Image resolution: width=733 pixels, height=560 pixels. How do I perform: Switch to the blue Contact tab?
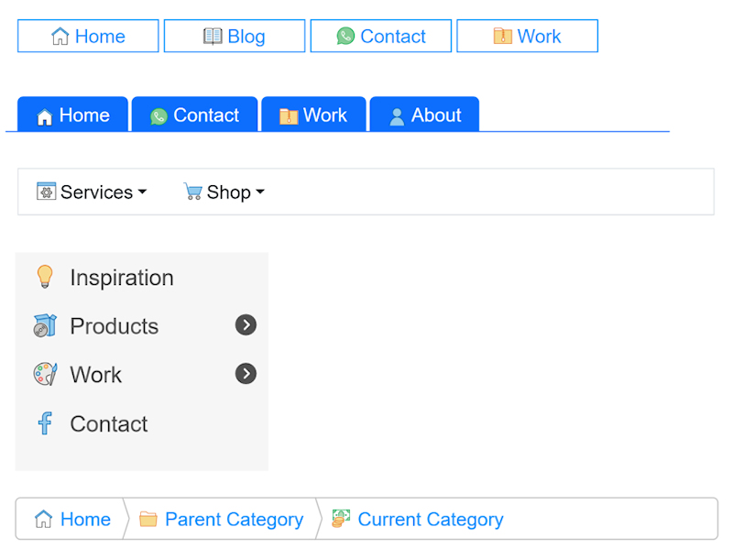194,115
